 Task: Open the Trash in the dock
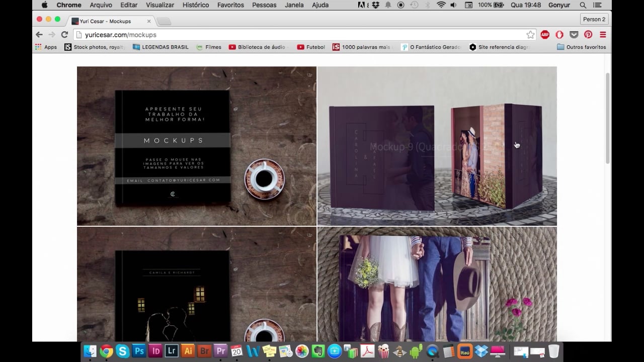(553, 351)
